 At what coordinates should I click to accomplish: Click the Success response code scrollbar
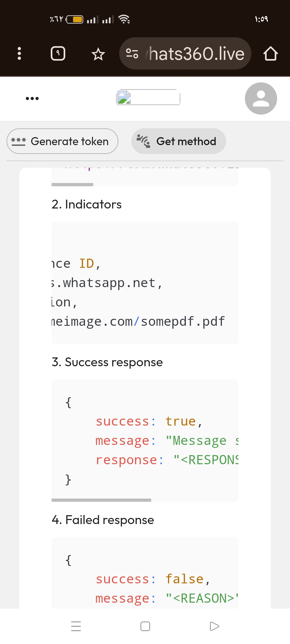(101, 500)
